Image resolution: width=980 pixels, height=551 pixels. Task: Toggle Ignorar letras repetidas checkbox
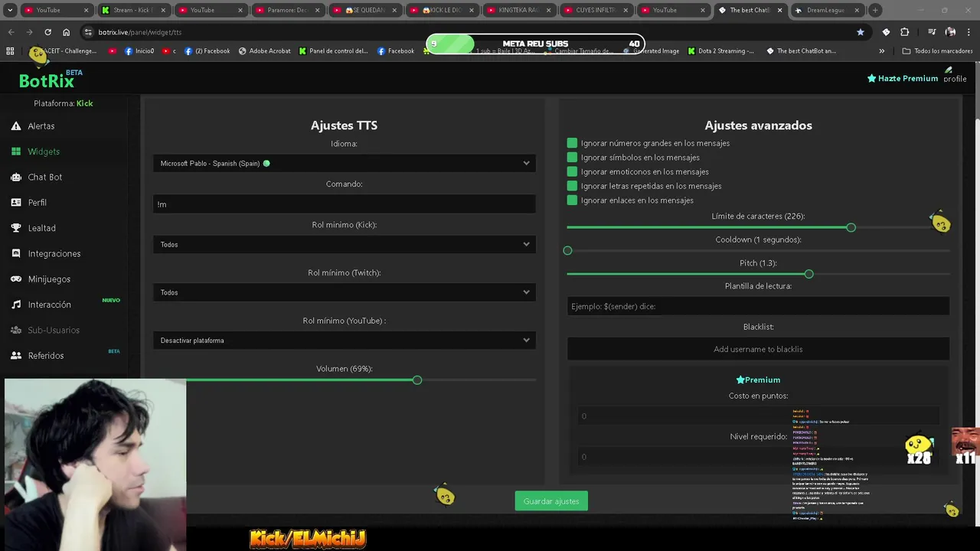click(x=572, y=186)
